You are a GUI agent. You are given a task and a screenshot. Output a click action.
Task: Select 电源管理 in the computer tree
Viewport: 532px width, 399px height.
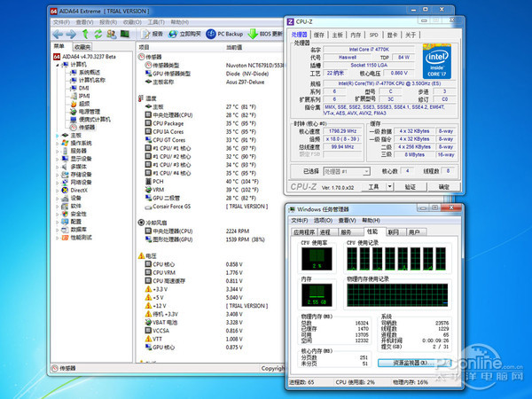[x=90, y=112]
